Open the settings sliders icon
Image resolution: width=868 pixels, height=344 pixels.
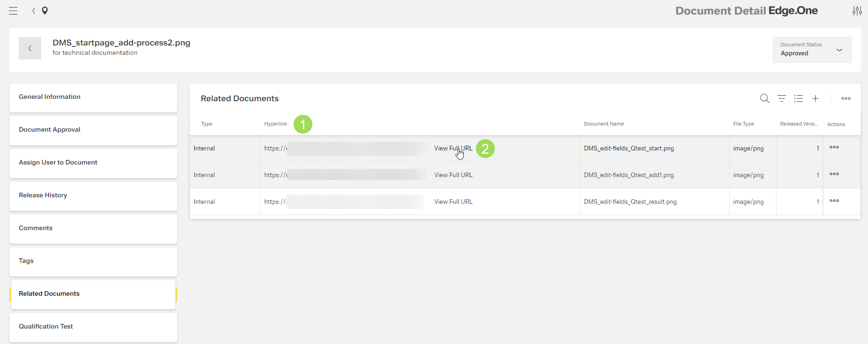(857, 11)
